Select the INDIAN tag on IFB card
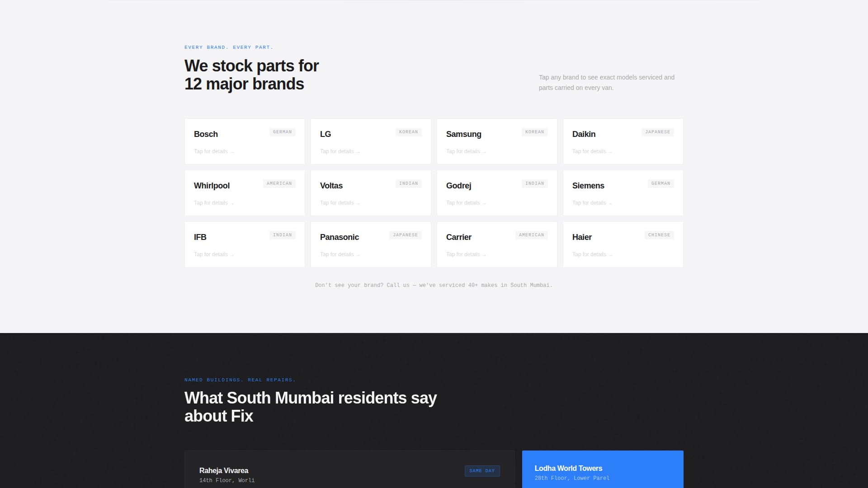This screenshot has height=488, width=868. click(283, 235)
